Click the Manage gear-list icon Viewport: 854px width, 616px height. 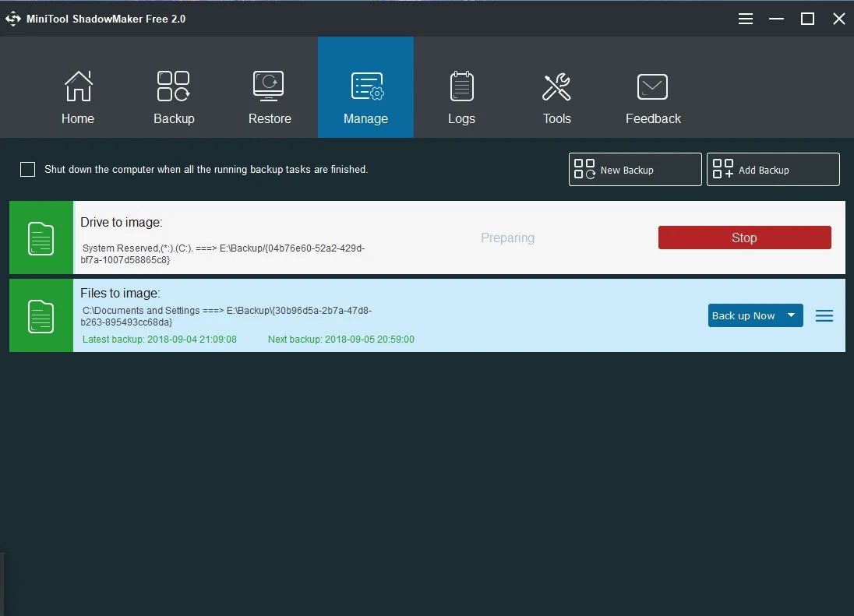click(x=365, y=86)
